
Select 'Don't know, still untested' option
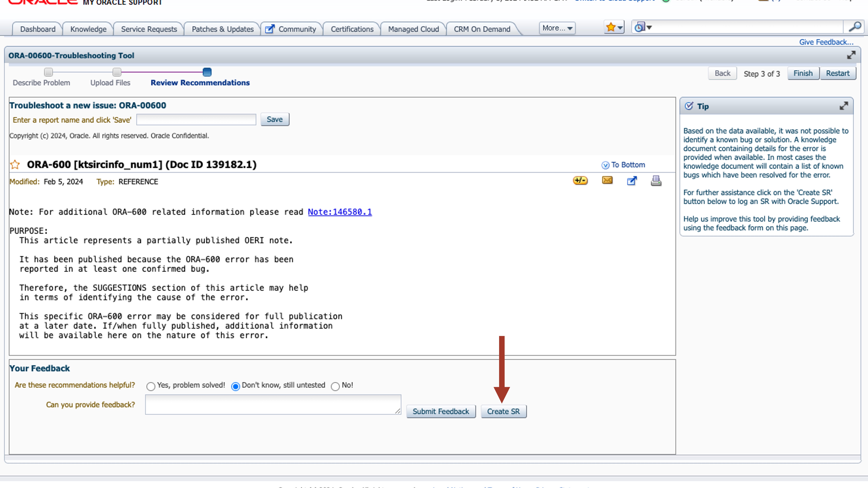coord(236,386)
